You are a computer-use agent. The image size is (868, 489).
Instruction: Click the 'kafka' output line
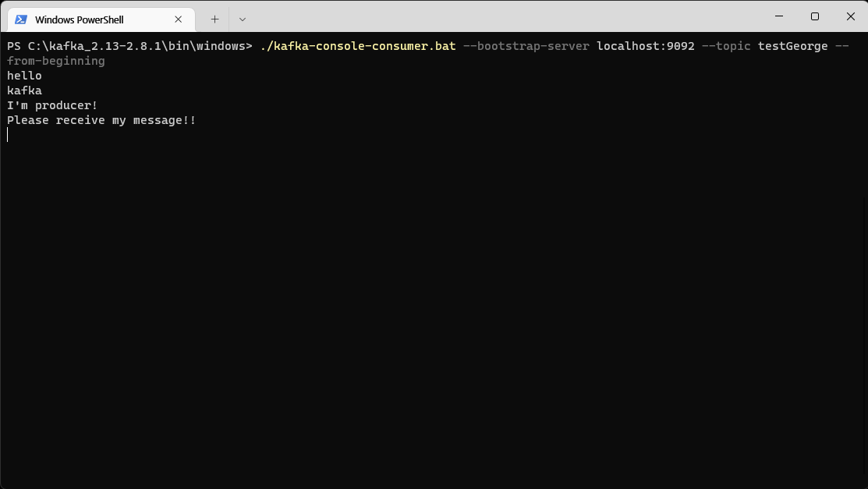(x=24, y=90)
